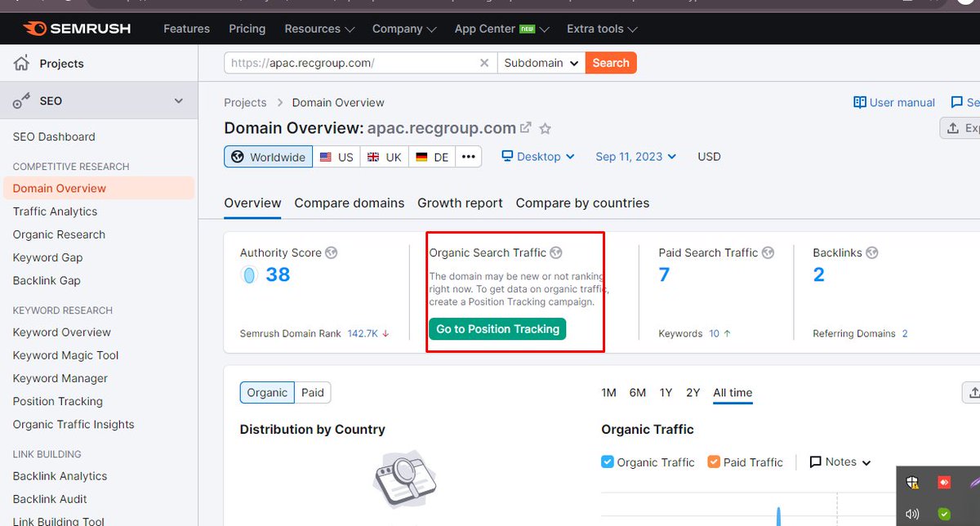Open Keyword Magic Tool
The height and width of the screenshot is (526, 980).
65,355
